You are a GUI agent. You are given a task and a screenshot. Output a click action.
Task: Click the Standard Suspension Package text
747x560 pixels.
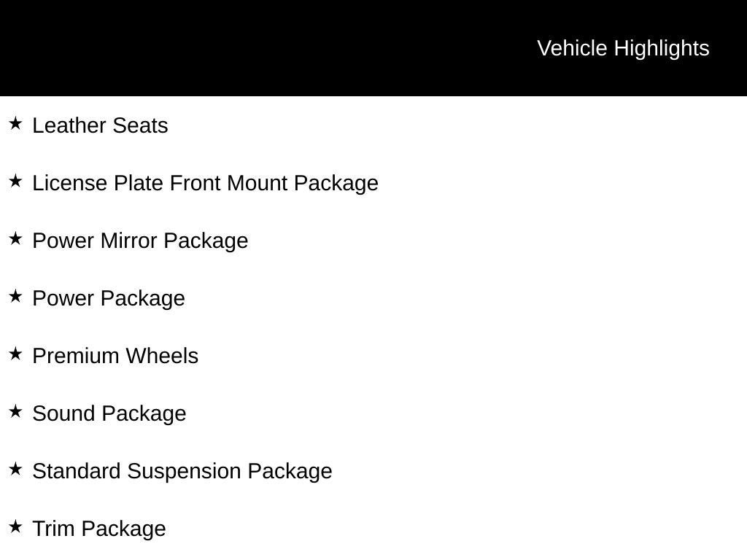182,471
